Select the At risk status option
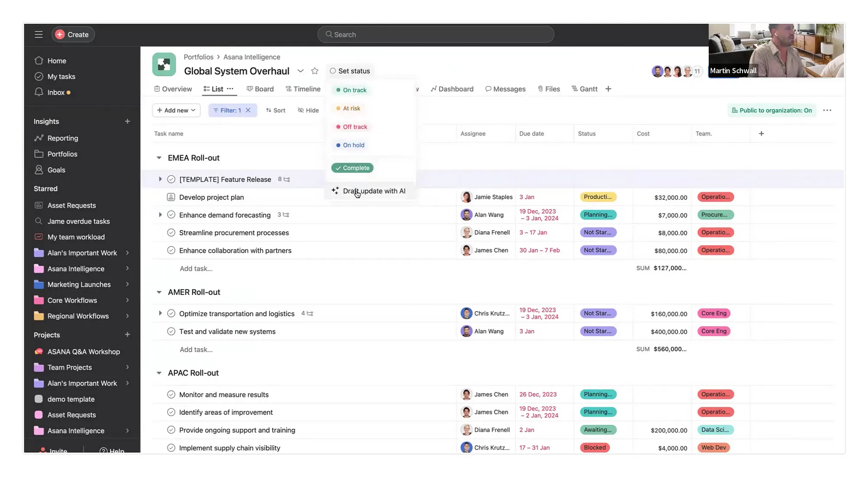The height and width of the screenshot is (477, 868). [x=351, y=109]
